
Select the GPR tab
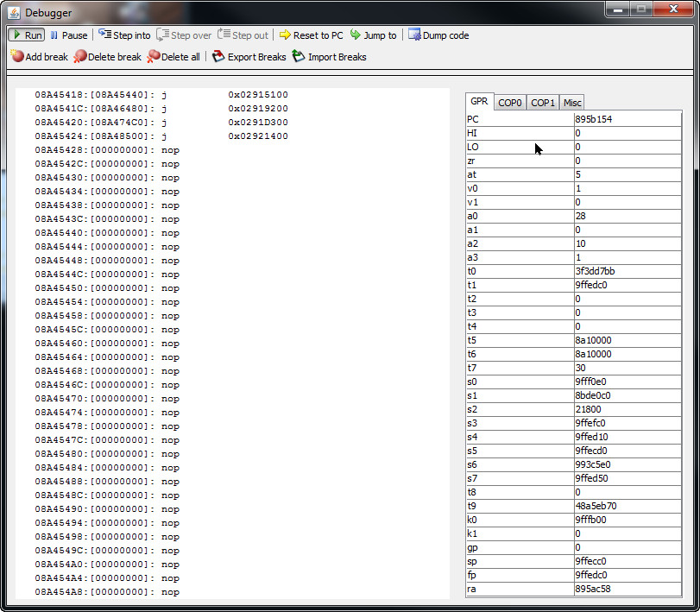click(479, 102)
